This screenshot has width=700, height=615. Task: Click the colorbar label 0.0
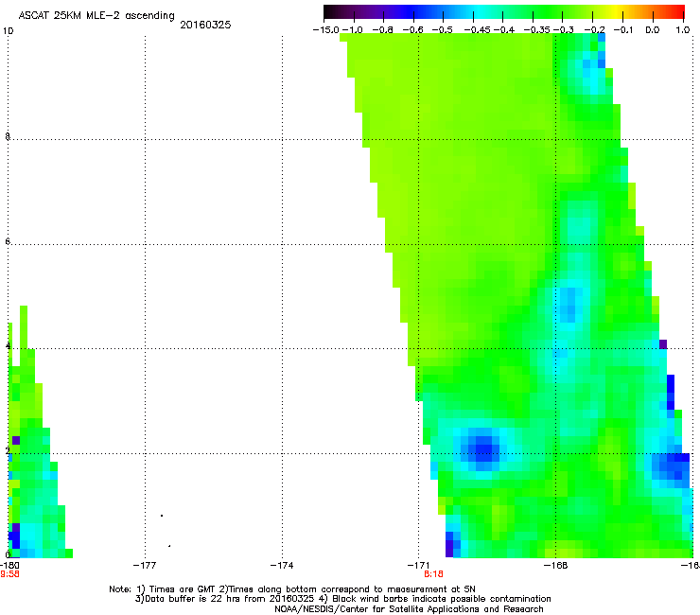[653, 30]
